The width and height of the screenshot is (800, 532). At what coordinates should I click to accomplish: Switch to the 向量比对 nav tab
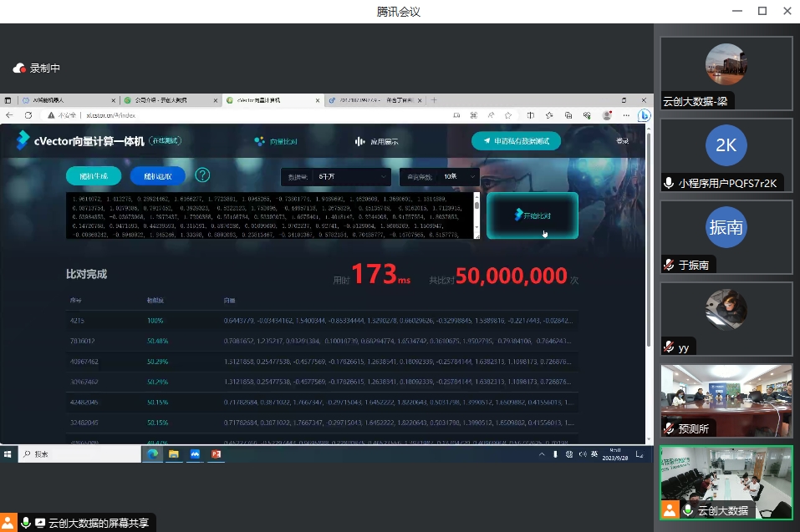pyautogui.click(x=276, y=141)
